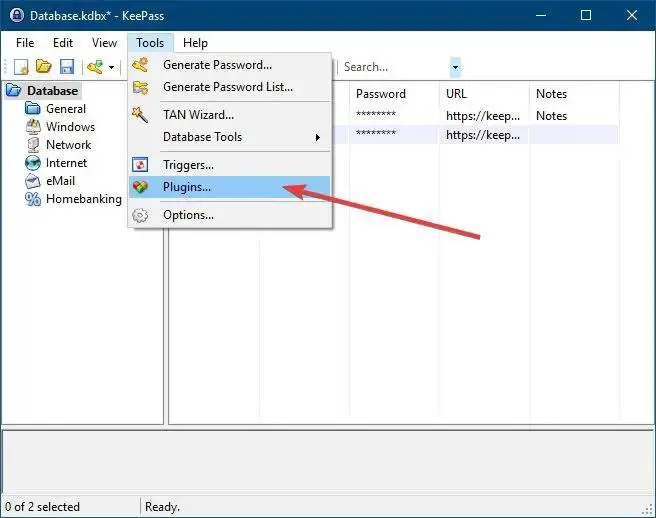Screen dimensions: 656x518
Task: Click the second entry's URL cell
Action: coord(483,135)
